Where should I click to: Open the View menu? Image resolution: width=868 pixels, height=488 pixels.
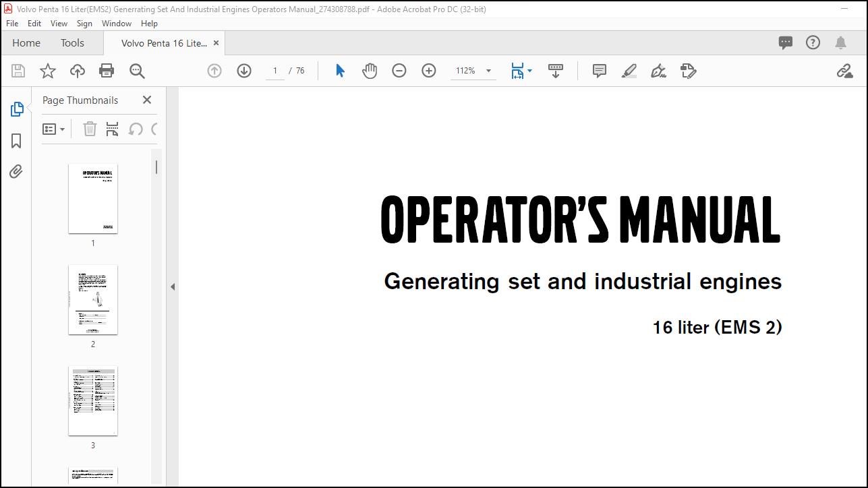click(x=59, y=23)
